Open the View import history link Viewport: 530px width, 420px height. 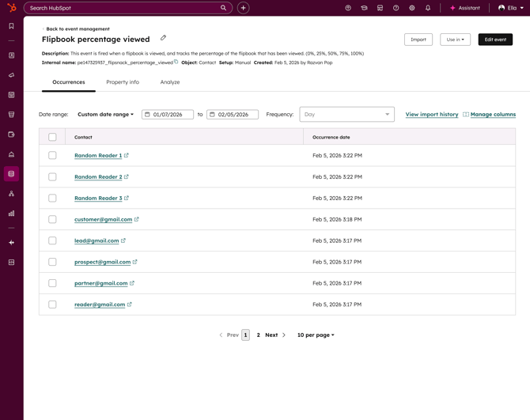pos(431,115)
